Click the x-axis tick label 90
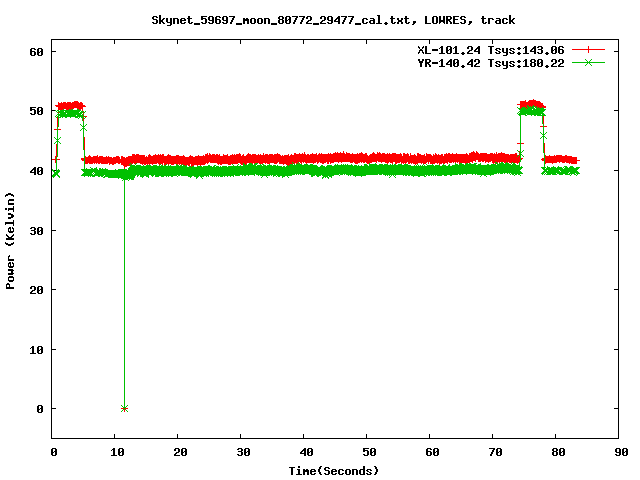This screenshot has width=640, height=480. click(621, 452)
